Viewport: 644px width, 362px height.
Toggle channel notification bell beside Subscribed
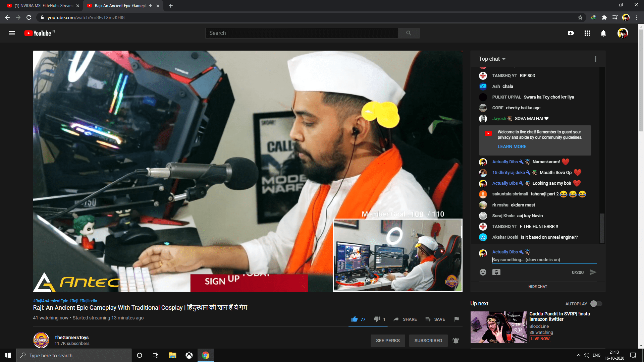(x=455, y=341)
